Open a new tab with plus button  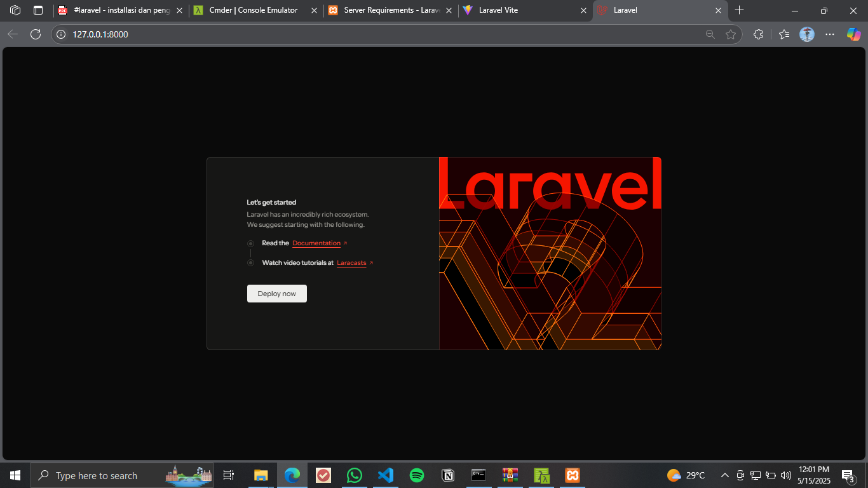739,10
